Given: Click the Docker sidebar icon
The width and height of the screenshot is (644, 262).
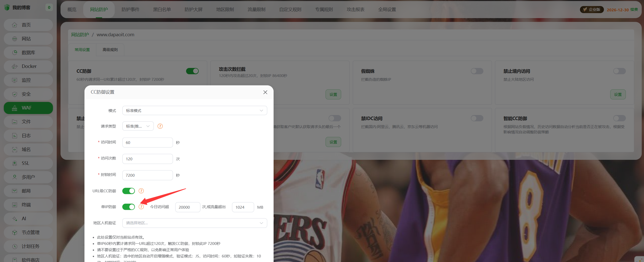Looking at the screenshot, I should point(15,66).
